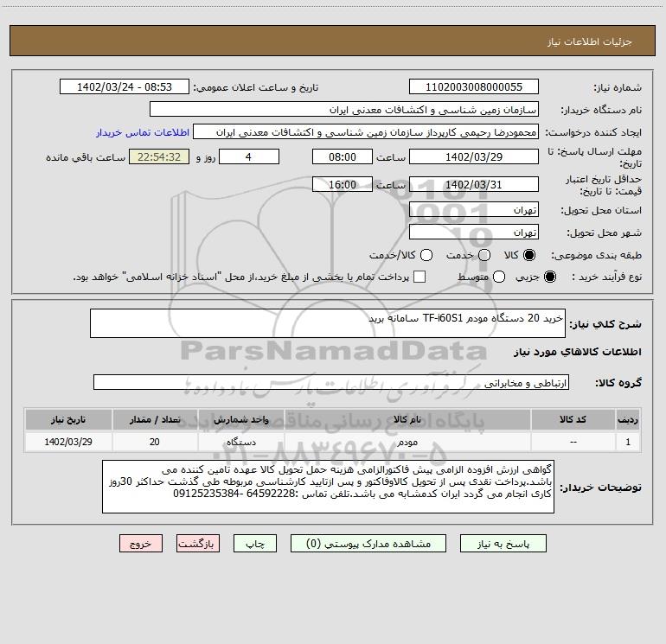Image resolution: width=666 pixels, height=644 pixels.
Task: Click the دستگاه unit cell
Action: [x=240, y=442]
